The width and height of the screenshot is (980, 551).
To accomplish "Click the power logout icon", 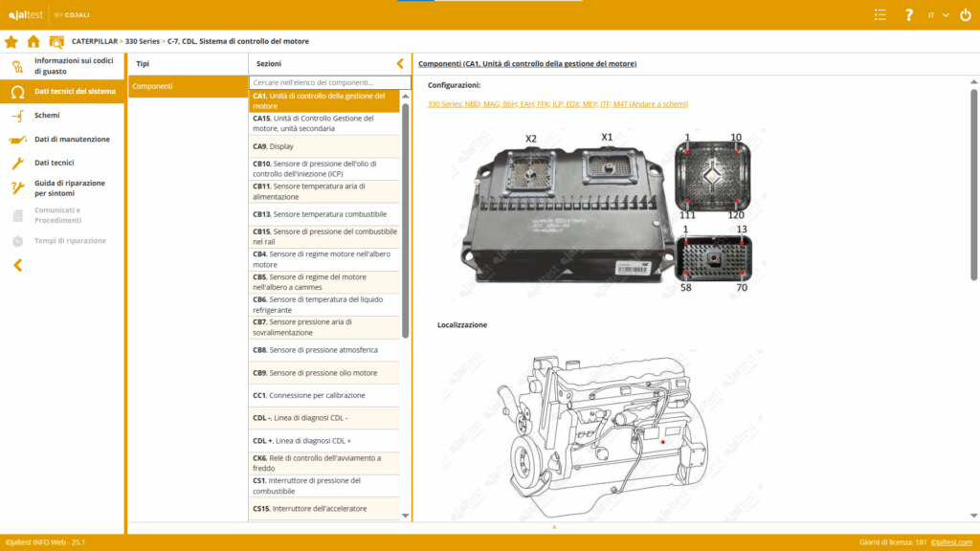I will click(966, 15).
